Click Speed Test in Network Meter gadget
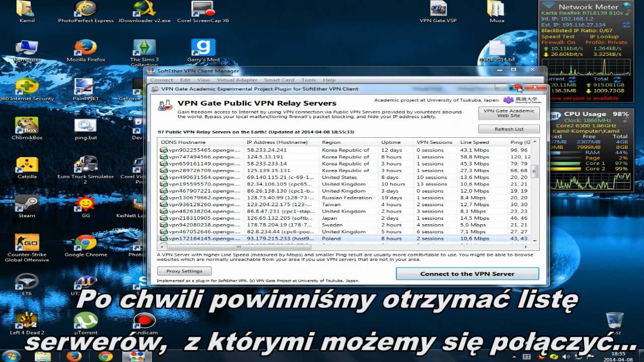Viewport: 644px width, 362px height. 557,37
